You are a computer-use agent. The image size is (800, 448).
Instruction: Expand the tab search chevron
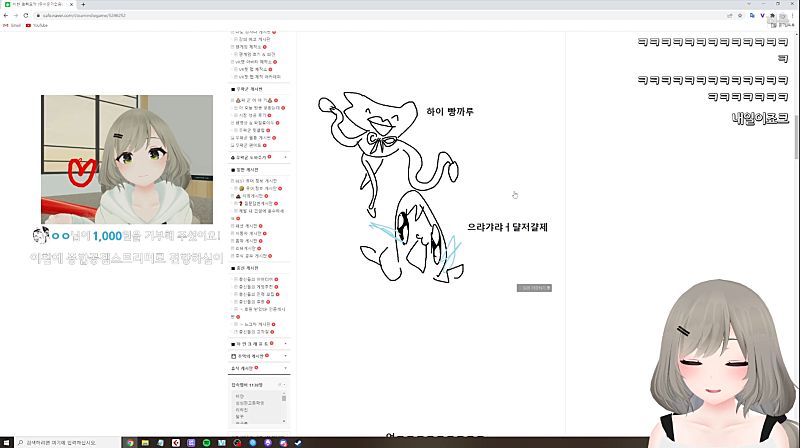click(749, 4)
